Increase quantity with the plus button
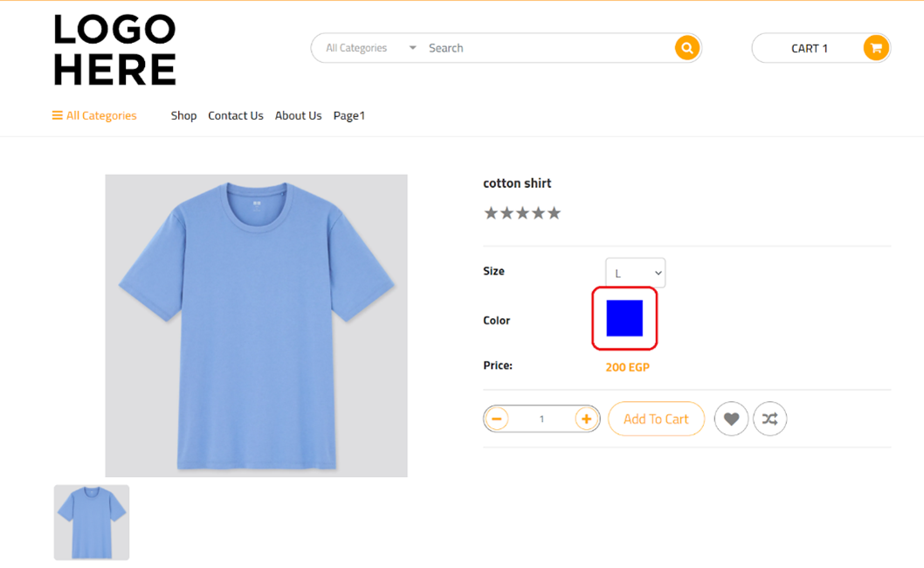924x568 pixels. click(586, 419)
